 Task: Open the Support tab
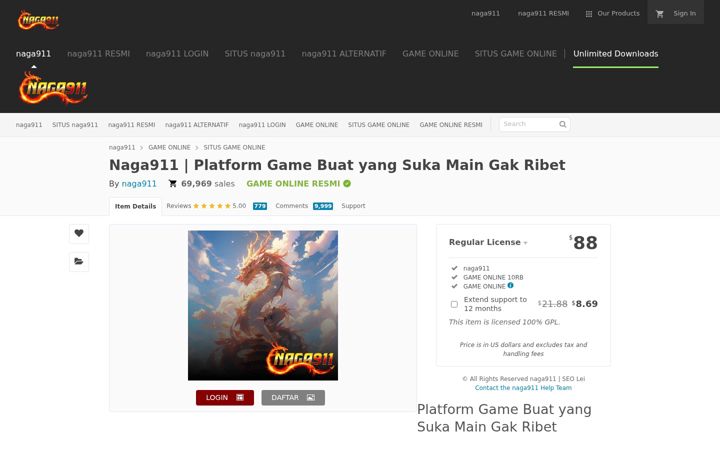353,206
